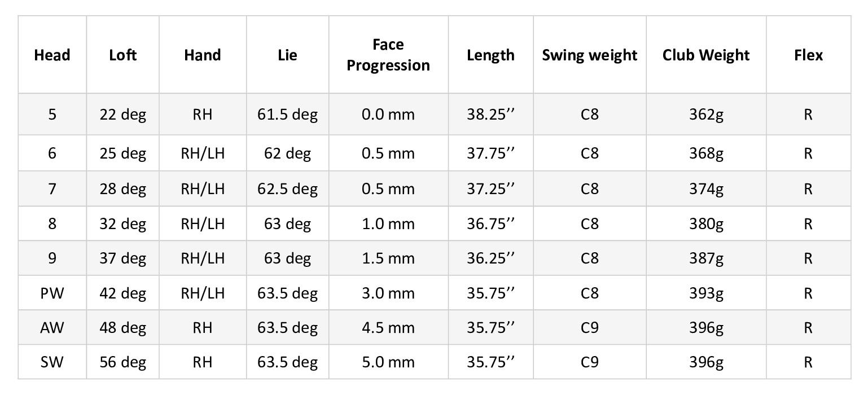The height and width of the screenshot is (395, 868).
Task: Select the 362g club weight cell
Action: (706, 115)
